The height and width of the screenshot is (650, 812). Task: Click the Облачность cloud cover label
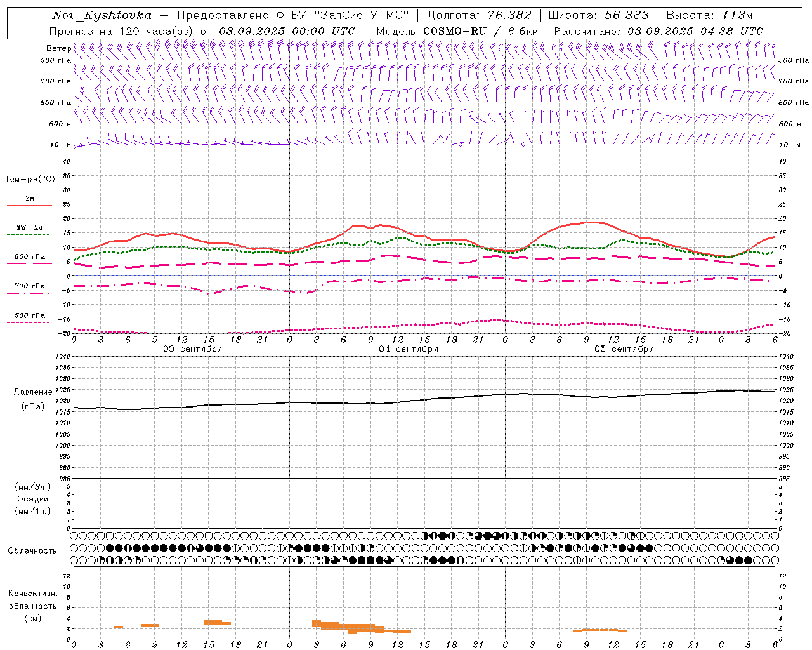[32, 551]
